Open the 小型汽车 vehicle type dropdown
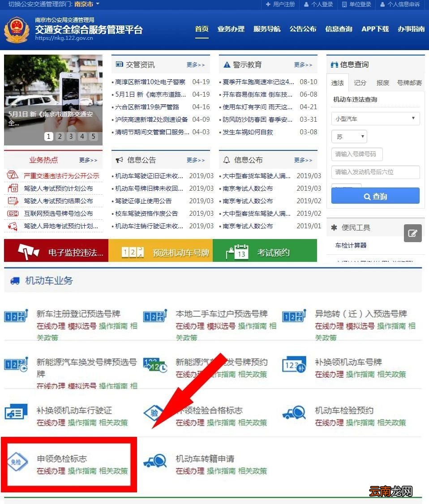This screenshot has height=504, width=429. [x=375, y=118]
